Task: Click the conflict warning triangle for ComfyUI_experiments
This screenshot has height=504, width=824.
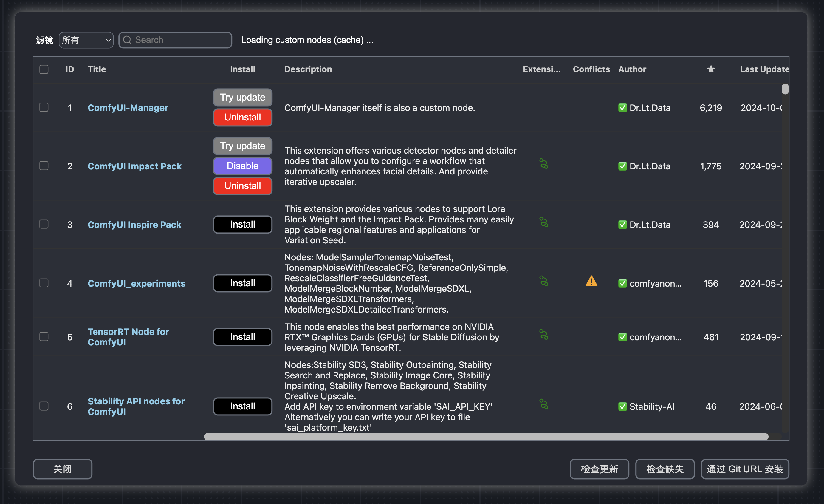Action: [591, 281]
